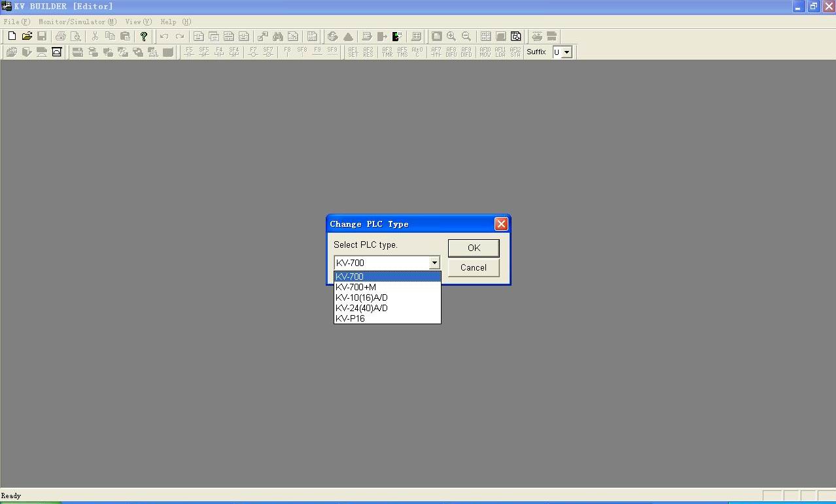Pick KV-P16 PLC type option
This screenshot has width=836, height=504.
[351, 318]
